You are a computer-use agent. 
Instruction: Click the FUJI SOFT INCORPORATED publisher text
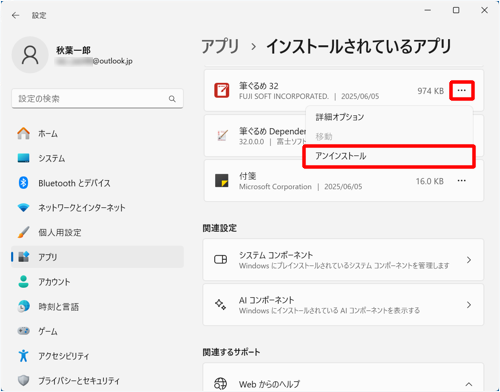click(x=284, y=96)
